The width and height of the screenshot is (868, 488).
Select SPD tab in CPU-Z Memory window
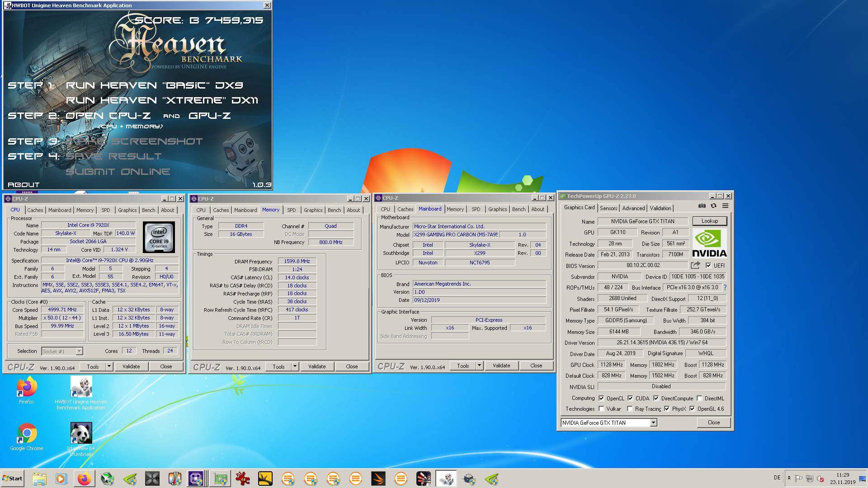[x=292, y=210]
